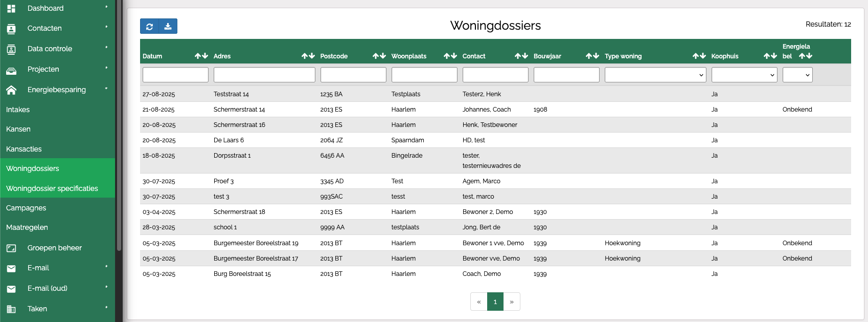Click the Groepen beheer sidebar icon

(11, 248)
